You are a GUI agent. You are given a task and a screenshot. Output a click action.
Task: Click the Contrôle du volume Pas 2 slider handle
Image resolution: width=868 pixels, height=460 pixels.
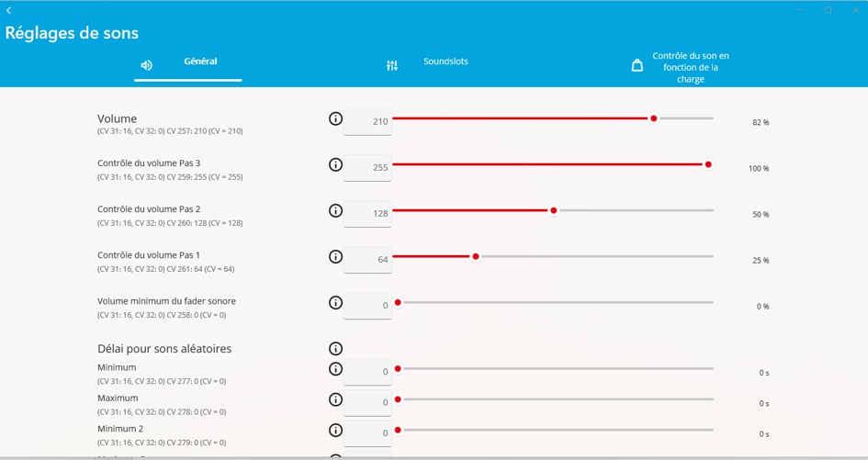(x=554, y=210)
